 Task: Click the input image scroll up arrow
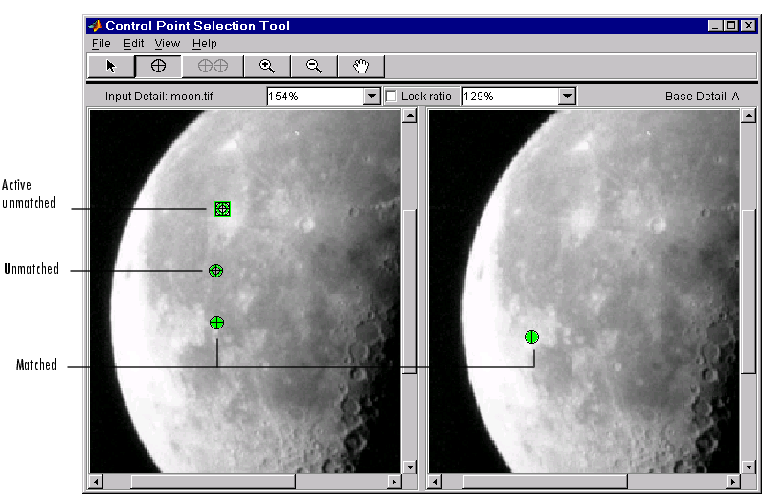coord(410,116)
